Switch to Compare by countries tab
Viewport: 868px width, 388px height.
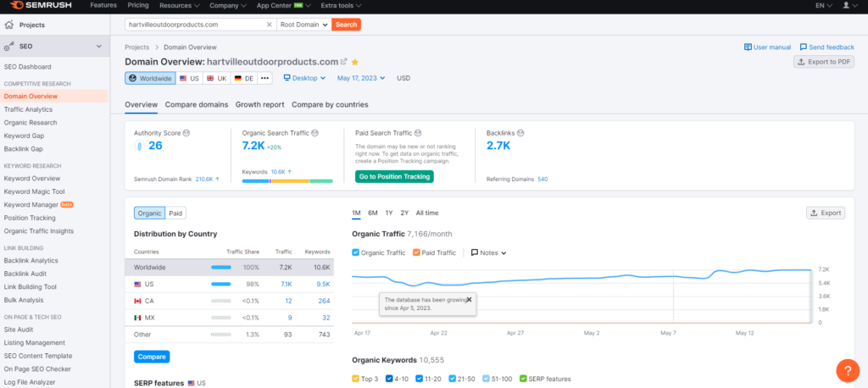pos(330,104)
